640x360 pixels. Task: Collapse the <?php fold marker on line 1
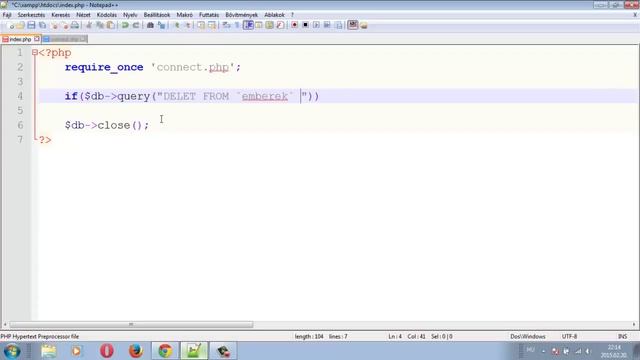coord(35,53)
